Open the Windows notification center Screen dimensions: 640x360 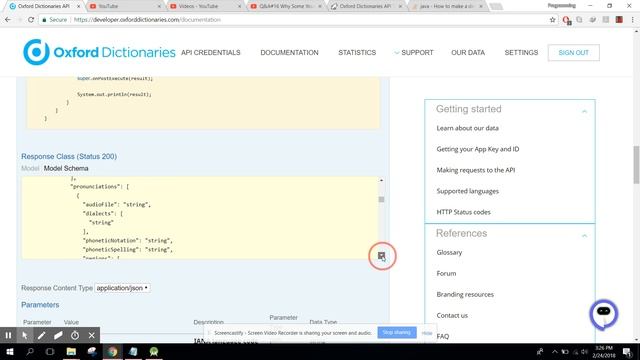pos(627,351)
